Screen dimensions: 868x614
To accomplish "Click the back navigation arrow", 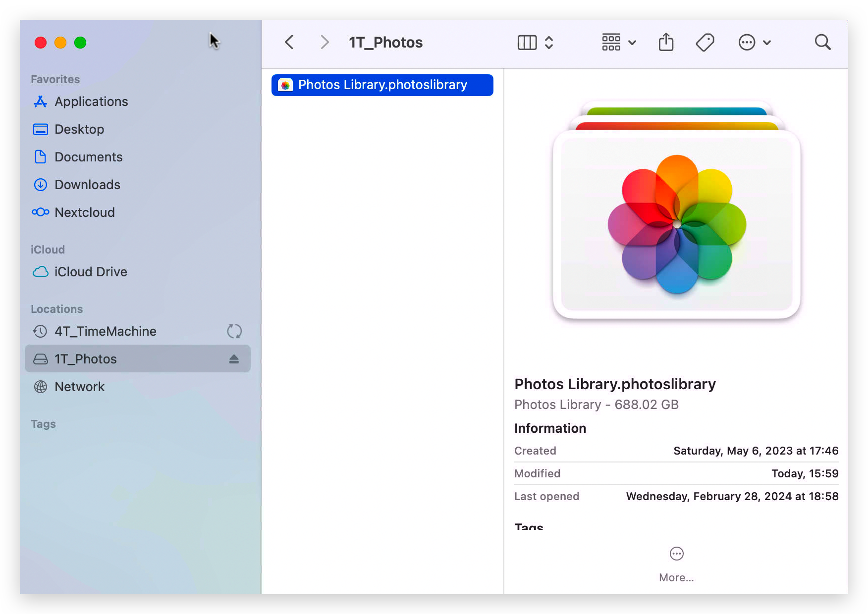I will pos(290,43).
